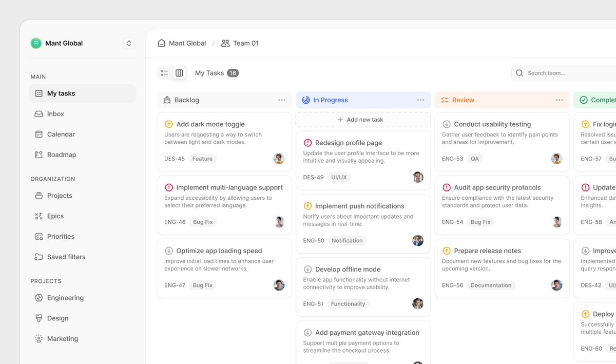Open My tasks in sidebar
Screen dimensions: 616x364
point(83,93)
